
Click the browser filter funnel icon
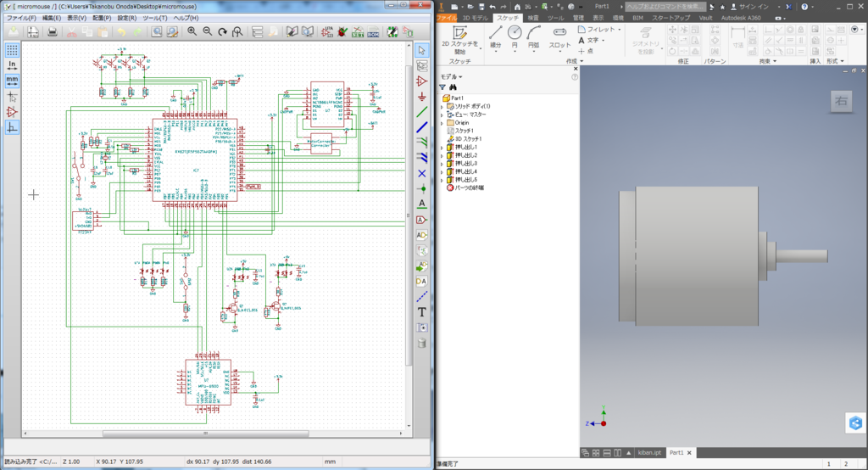442,87
